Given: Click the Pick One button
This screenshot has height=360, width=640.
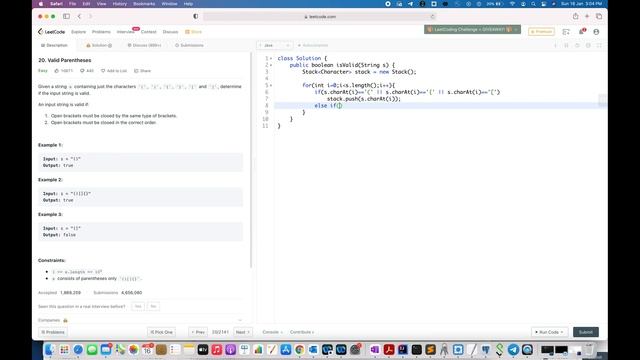Looking at the screenshot, I should coord(161,332).
